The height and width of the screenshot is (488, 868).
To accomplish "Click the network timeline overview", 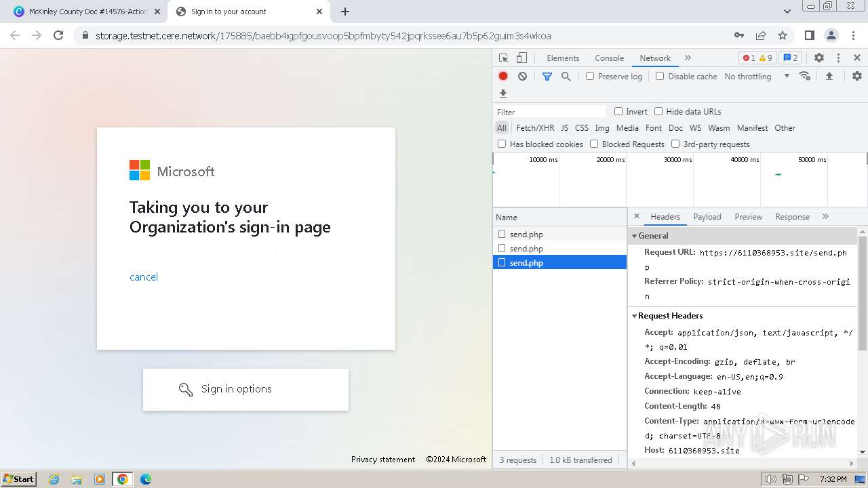I will (x=679, y=180).
